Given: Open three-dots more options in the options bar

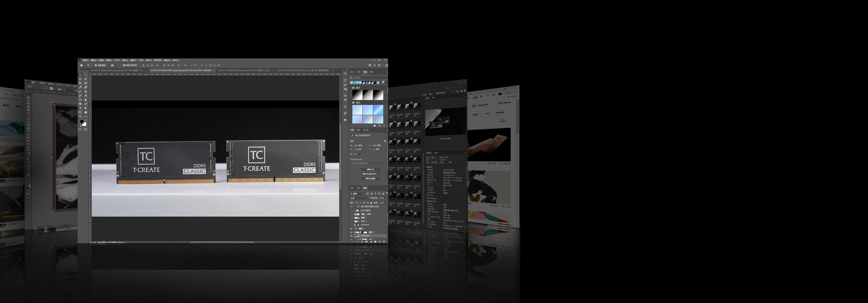Looking at the screenshot, I should tap(185, 66).
